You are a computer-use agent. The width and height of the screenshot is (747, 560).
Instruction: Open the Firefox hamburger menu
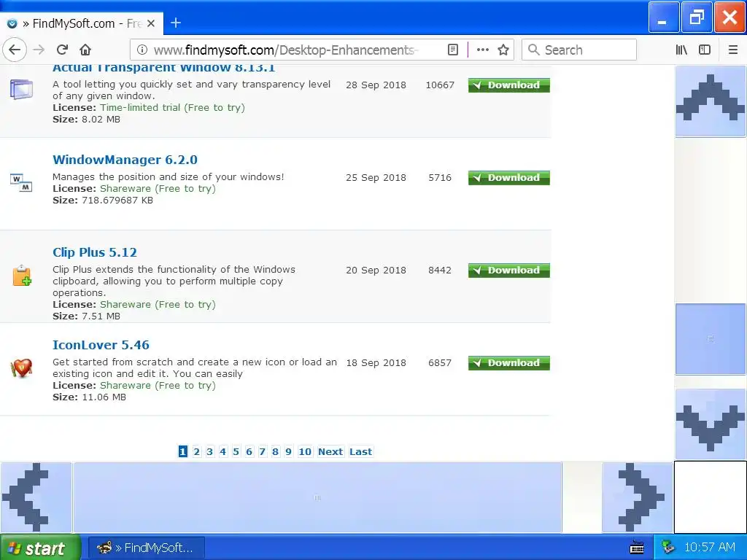click(732, 50)
